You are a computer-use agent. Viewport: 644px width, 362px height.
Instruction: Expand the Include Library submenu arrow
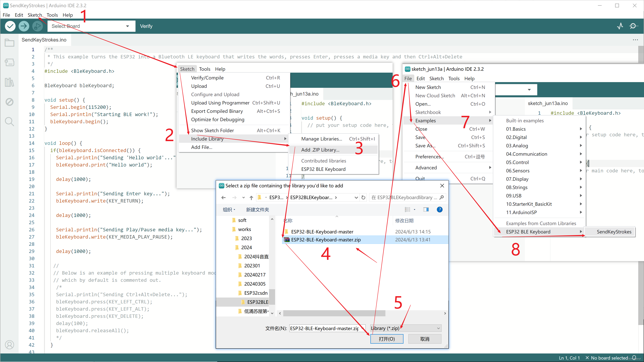pyautogui.click(x=285, y=139)
